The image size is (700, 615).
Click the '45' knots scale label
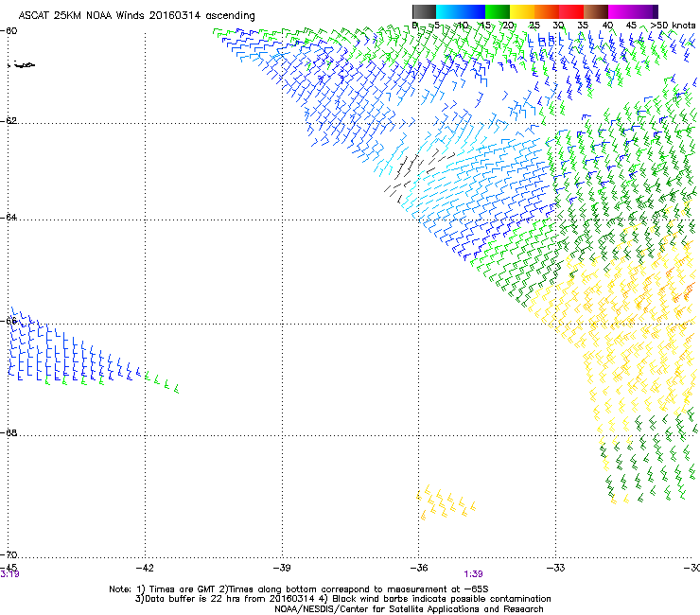[x=631, y=26]
